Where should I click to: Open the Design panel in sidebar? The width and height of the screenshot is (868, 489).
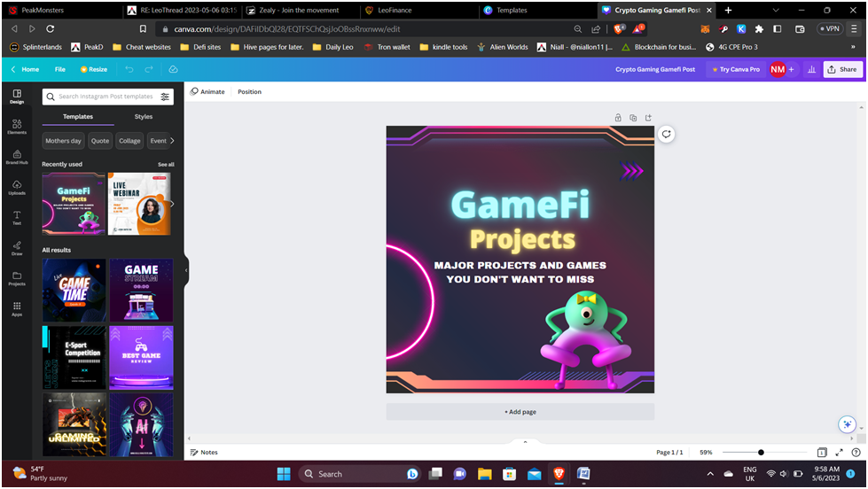click(x=17, y=97)
